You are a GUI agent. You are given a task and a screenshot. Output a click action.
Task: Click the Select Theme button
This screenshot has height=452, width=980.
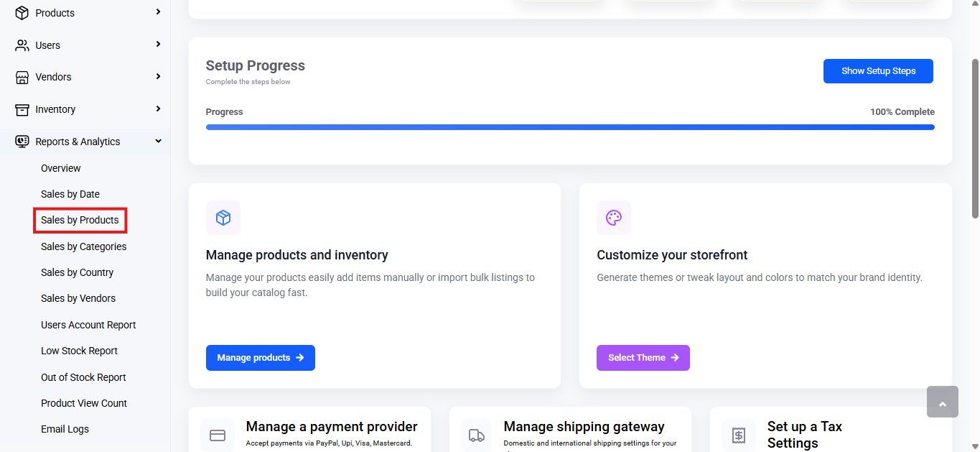coord(643,358)
